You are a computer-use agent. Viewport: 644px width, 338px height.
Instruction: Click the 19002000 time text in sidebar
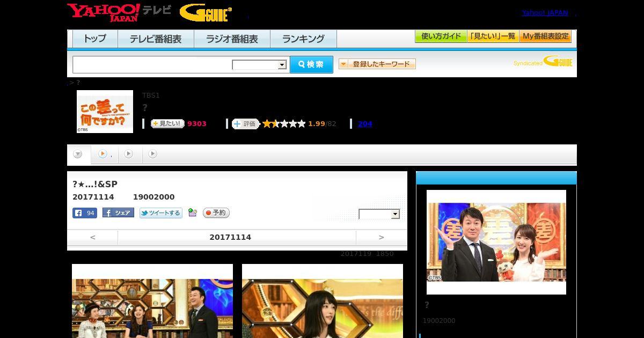pos(439,321)
